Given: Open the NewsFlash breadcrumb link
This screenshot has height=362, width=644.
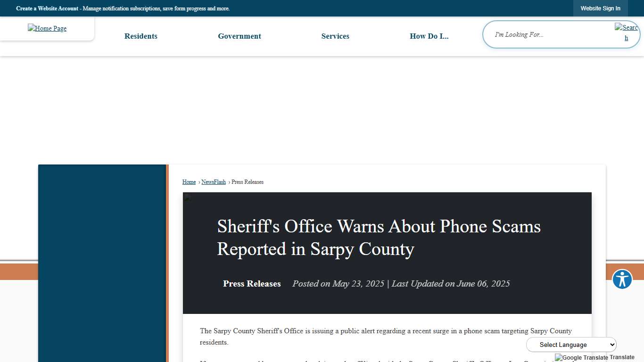Looking at the screenshot, I should click(x=214, y=182).
